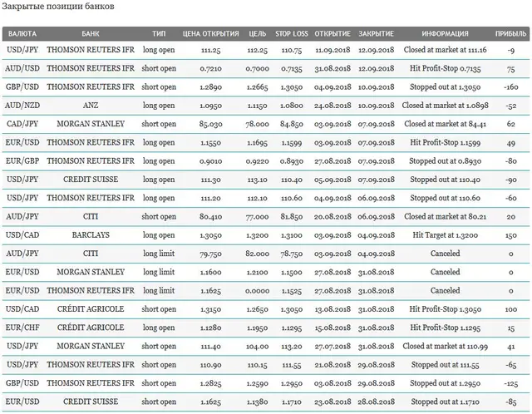Select target value 82.000

258,254
